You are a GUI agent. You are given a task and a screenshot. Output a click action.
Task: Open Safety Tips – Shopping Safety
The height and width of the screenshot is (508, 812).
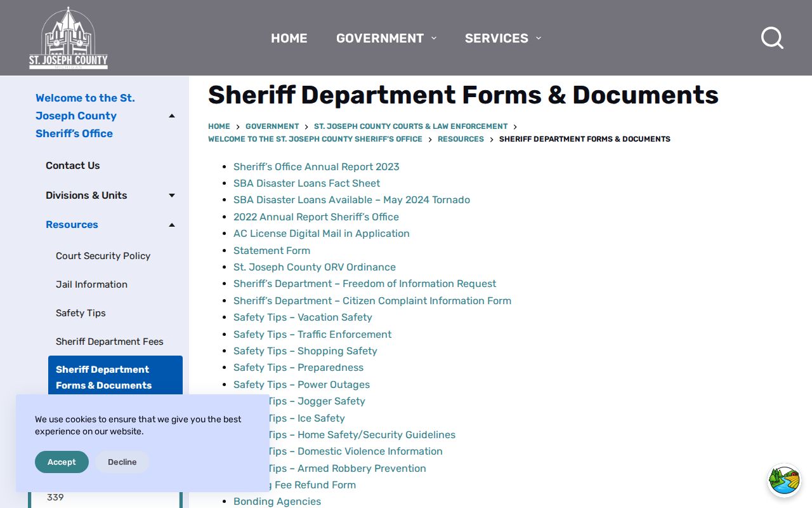click(305, 351)
